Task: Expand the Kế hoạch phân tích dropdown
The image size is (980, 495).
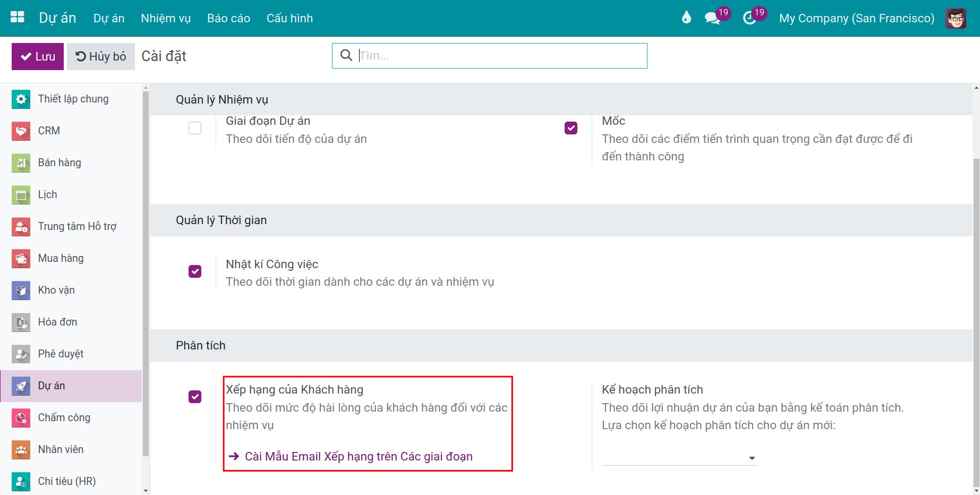Action: point(680,458)
